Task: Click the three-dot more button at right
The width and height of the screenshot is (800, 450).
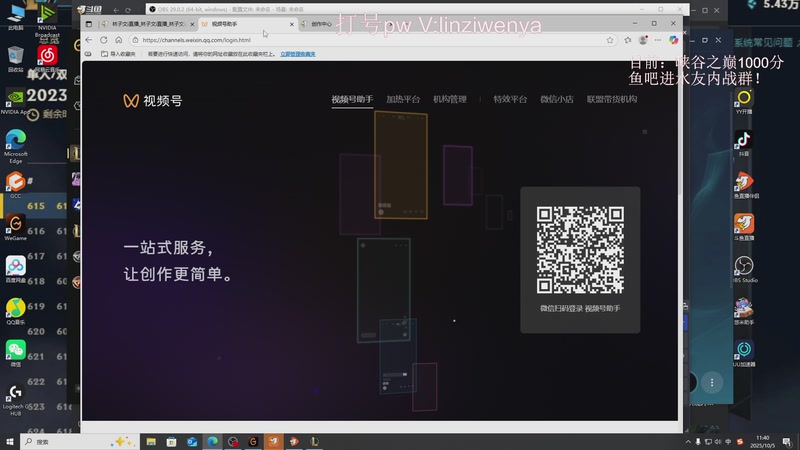Action: tap(712, 382)
